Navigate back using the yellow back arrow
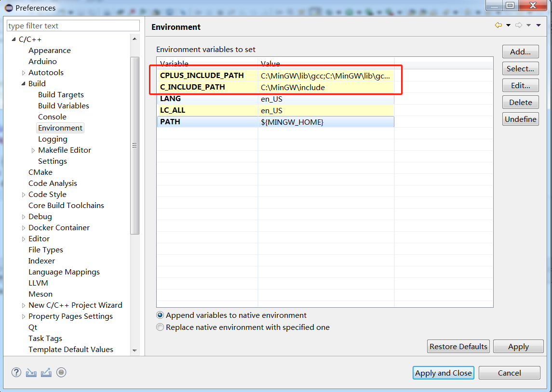Viewport: 552px width, 392px height. 498,25
